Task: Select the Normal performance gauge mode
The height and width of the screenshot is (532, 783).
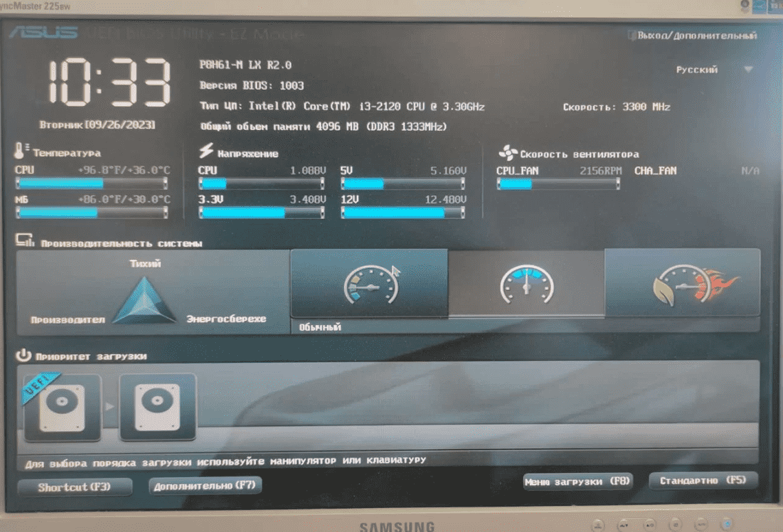Action: [369, 283]
